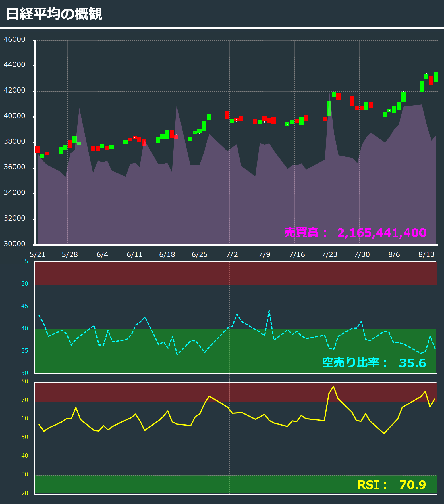Click the 6/11 date axis label
The image size is (444, 504).
pyautogui.click(x=134, y=254)
